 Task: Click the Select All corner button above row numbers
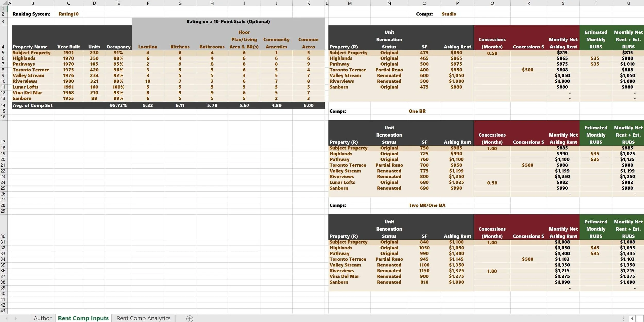point(4,3)
